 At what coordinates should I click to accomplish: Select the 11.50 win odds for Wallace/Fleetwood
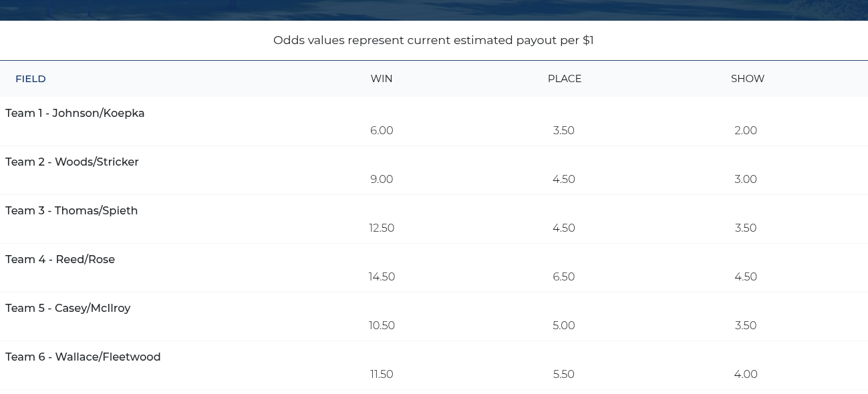click(382, 375)
